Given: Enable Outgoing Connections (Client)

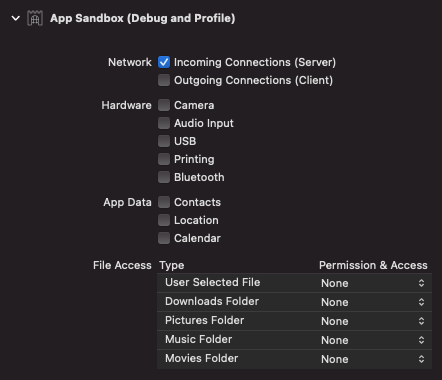Looking at the screenshot, I should 164,80.
